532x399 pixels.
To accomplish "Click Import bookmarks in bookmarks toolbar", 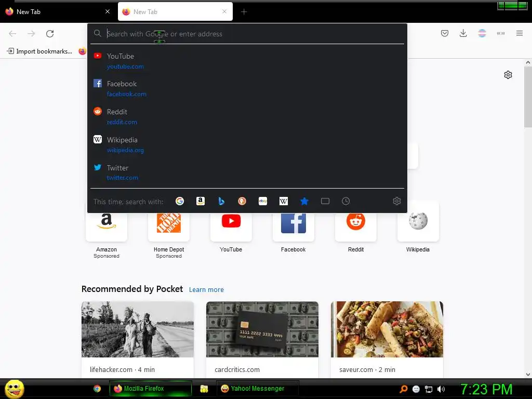I will click(x=39, y=51).
